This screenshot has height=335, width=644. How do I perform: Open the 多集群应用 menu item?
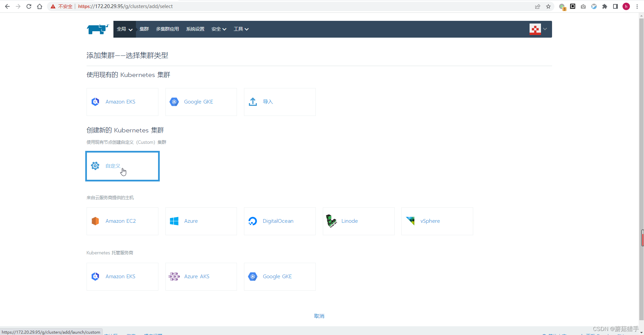pos(167,29)
